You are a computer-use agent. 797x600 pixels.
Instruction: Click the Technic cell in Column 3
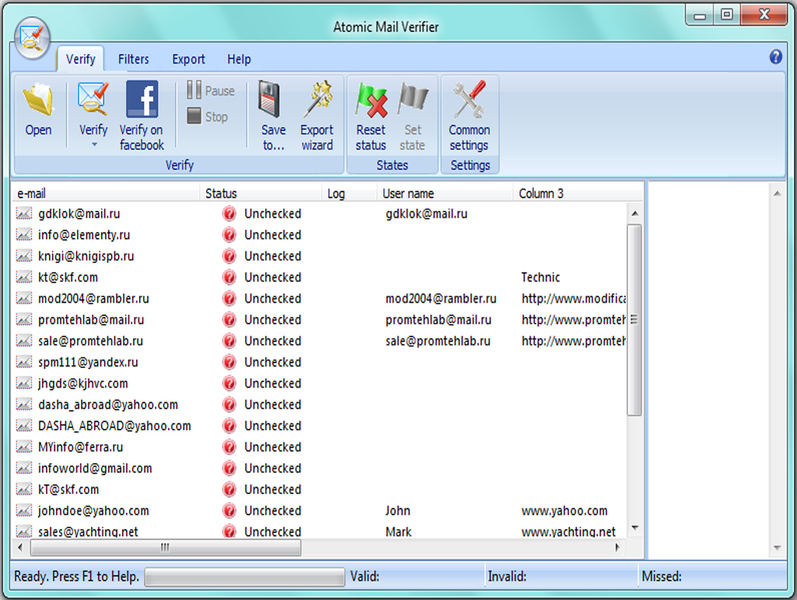click(540, 277)
